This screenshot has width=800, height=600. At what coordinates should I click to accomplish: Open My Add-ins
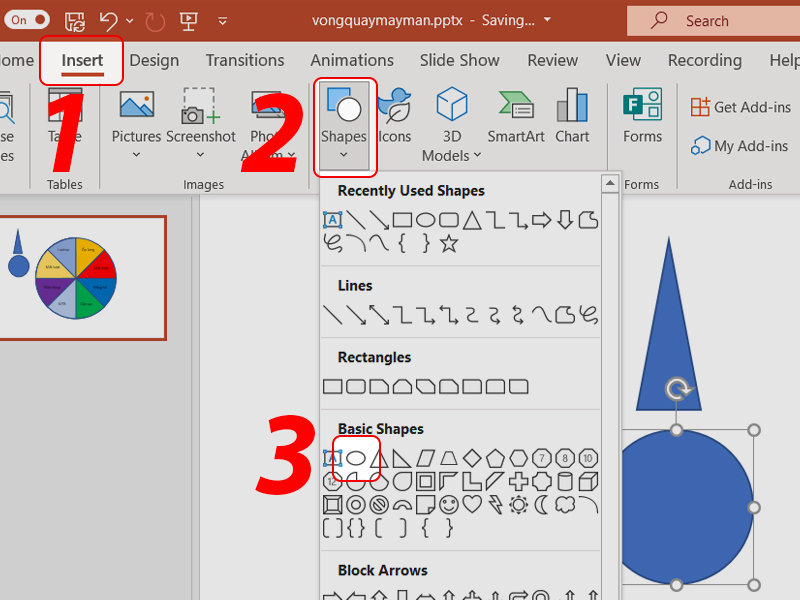(740, 146)
